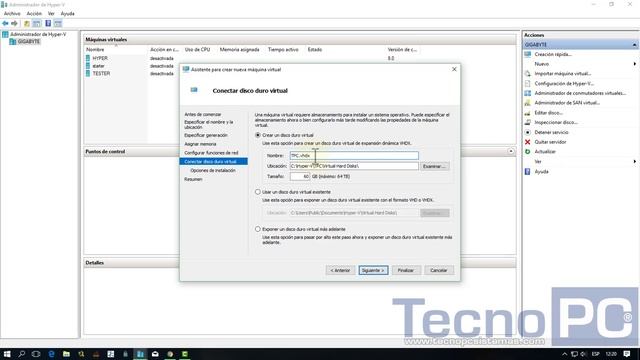Click the Creación rápida icon in Acciones
The width and height of the screenshot is (640, 360).
coord(527,54)
